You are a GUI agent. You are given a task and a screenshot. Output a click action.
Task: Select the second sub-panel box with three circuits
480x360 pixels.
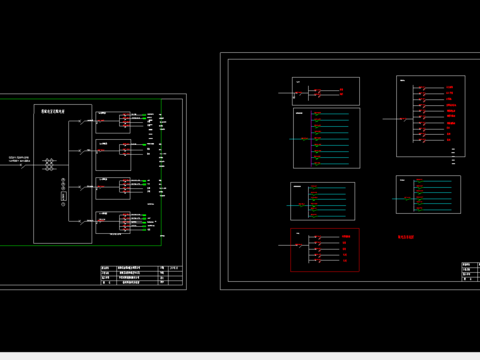(113, 155)
